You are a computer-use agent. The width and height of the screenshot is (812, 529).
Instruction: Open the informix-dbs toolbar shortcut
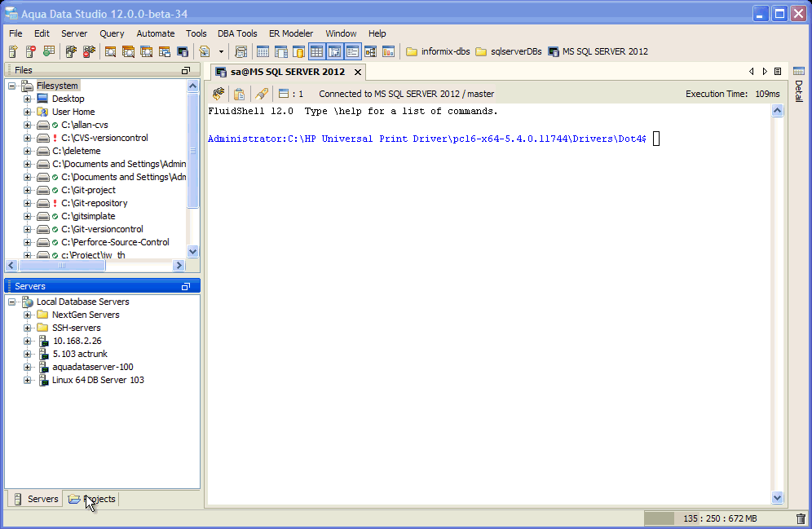(438, 51)
